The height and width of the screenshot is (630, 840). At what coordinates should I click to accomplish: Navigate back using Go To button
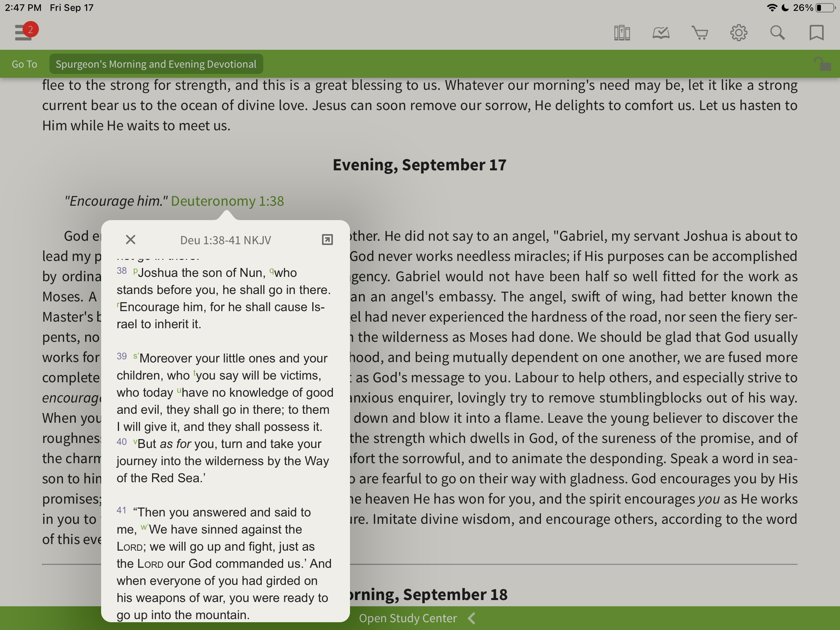tap(24, 64)
